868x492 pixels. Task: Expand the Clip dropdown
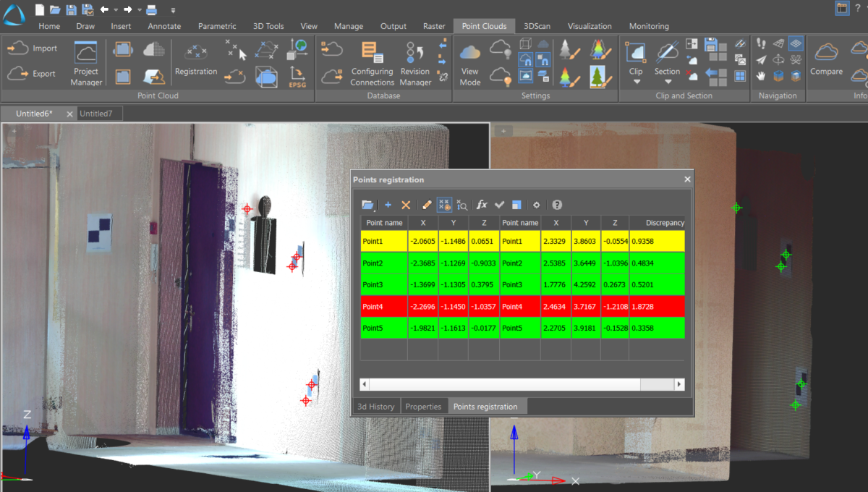637,82
